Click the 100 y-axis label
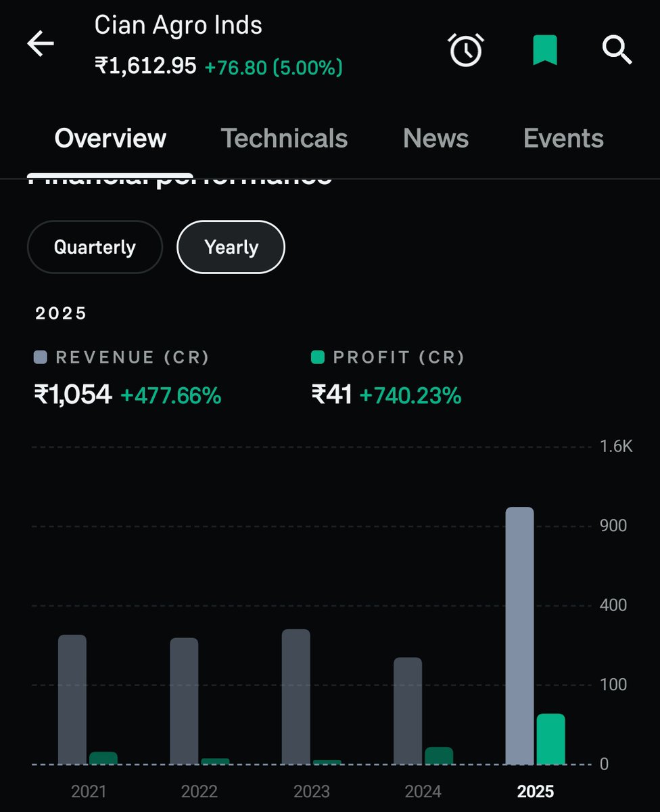 [x=613, y=685]
